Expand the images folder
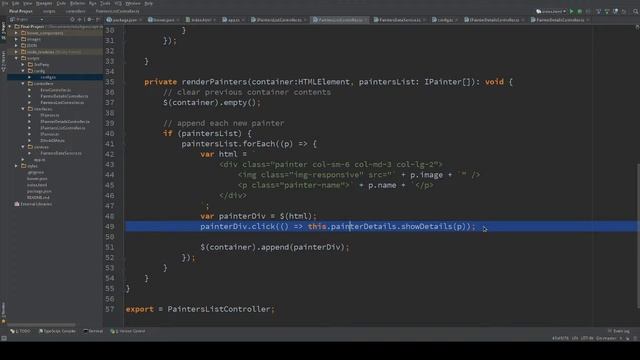The width and height of the screenshot is (640, 360). pyautogui.click(x=16, y=39)
